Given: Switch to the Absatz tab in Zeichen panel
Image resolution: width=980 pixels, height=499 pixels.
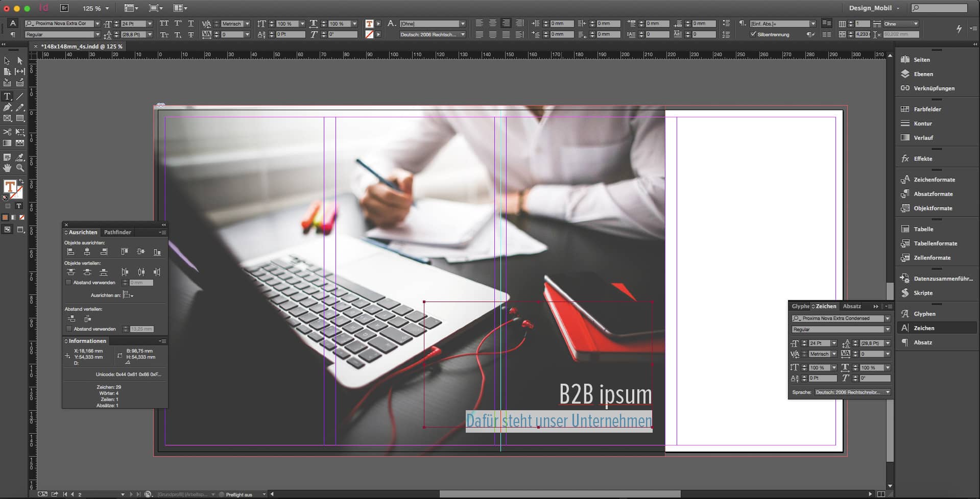Looking at the screenshot, I should click(x=851, y=306).
